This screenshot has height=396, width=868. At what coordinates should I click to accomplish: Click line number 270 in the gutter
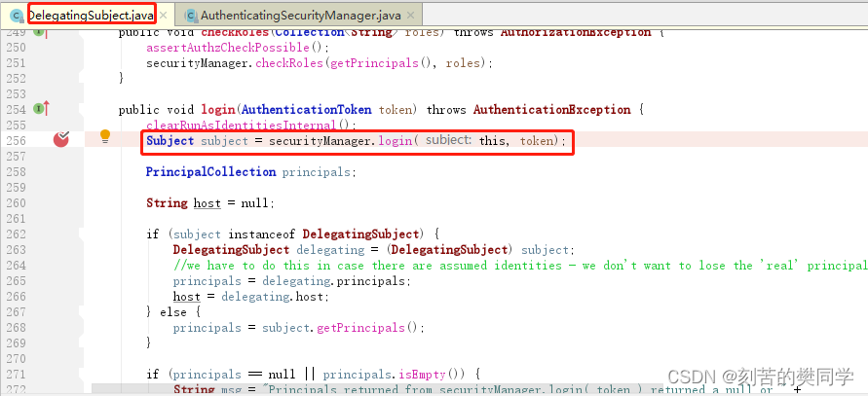click(x=16, y=359)
